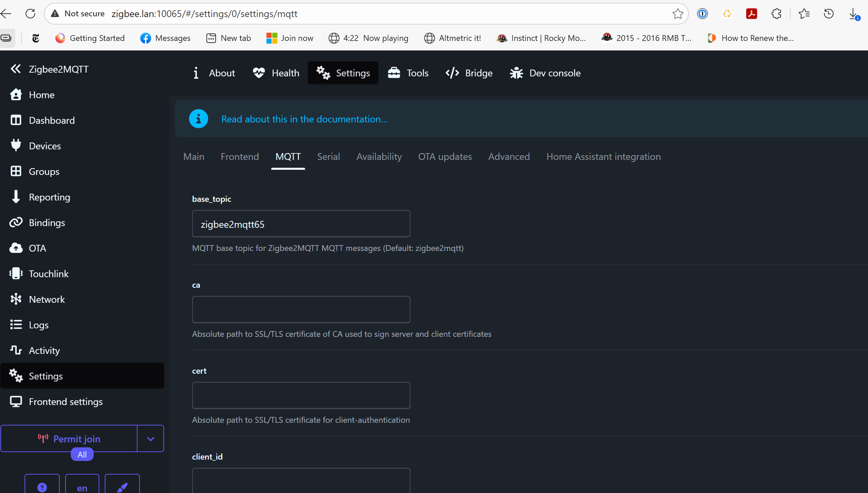
Task: Bookmark page with the star icon
Action: (x=678, y=14)
